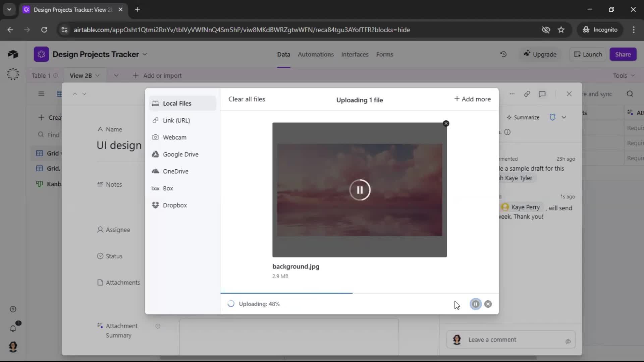Click the Kaye Perry mention
This screenshot has height=362, width=644.
(x=522, y=207)
